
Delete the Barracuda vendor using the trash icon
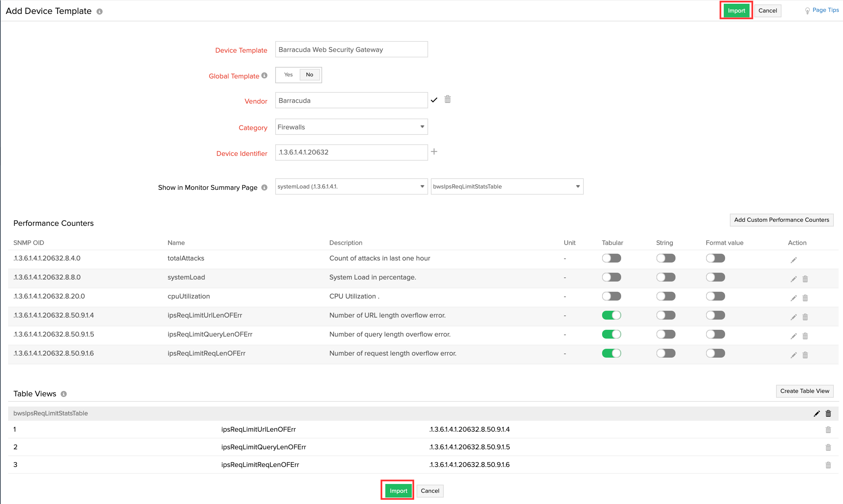click(447, 99)
